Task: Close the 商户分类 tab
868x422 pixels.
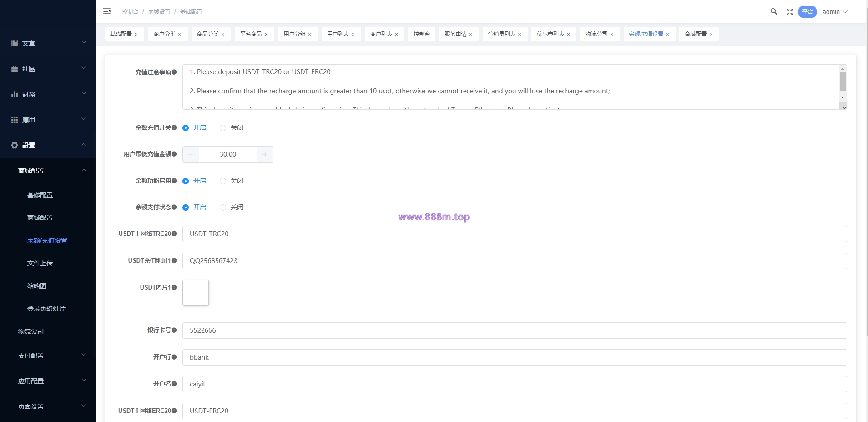Action: point(180,35)
